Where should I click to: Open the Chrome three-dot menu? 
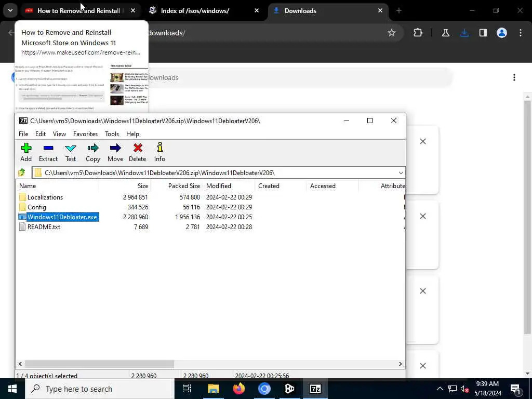[521, 33]
